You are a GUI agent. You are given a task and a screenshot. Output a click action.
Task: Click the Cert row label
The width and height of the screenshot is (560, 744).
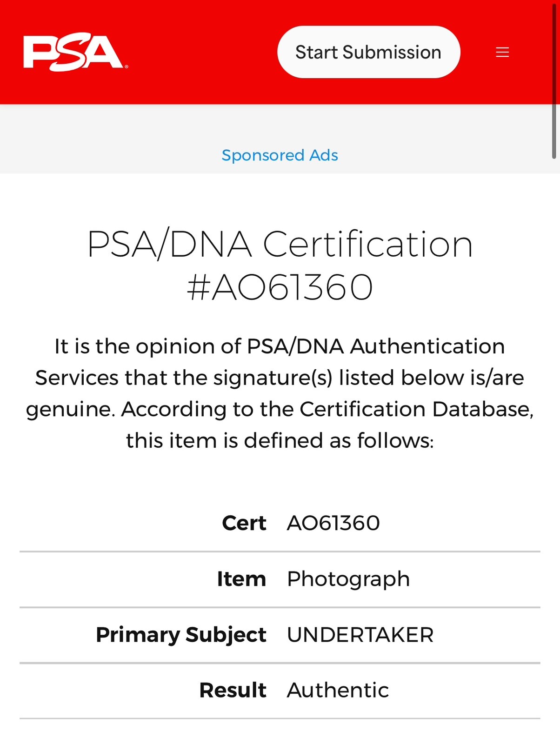pyautogui.click(x=244, y=523)
